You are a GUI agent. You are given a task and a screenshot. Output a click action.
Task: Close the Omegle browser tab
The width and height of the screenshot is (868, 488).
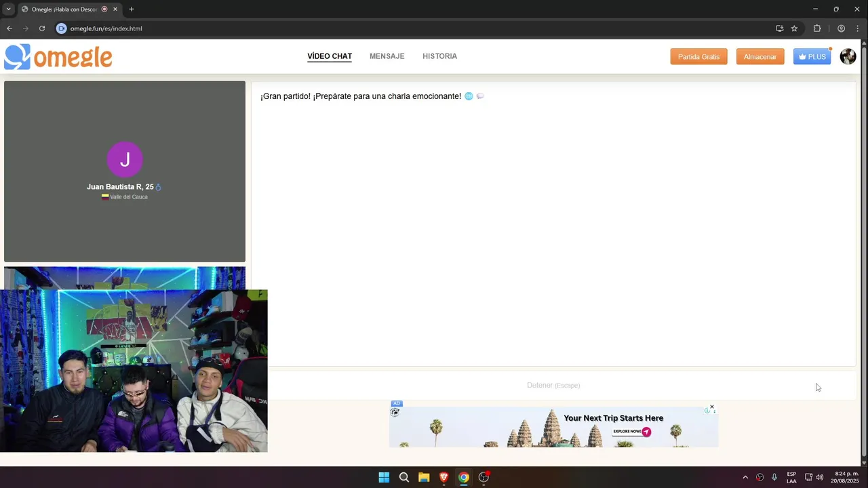115,9
